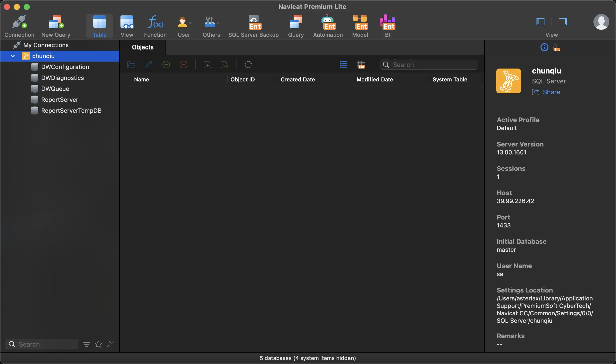Select the Objects tab

click(x=143, y=47)
